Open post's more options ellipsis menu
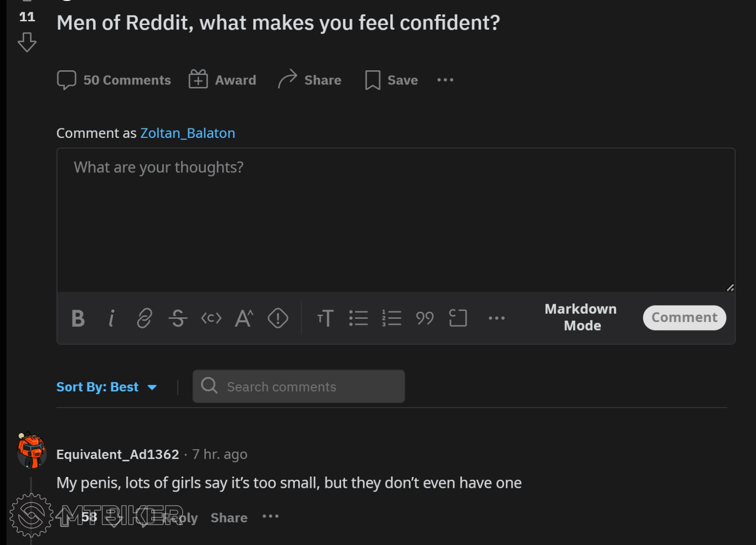The width and height of the screenshot is (756, 545). tap(445, 80)
